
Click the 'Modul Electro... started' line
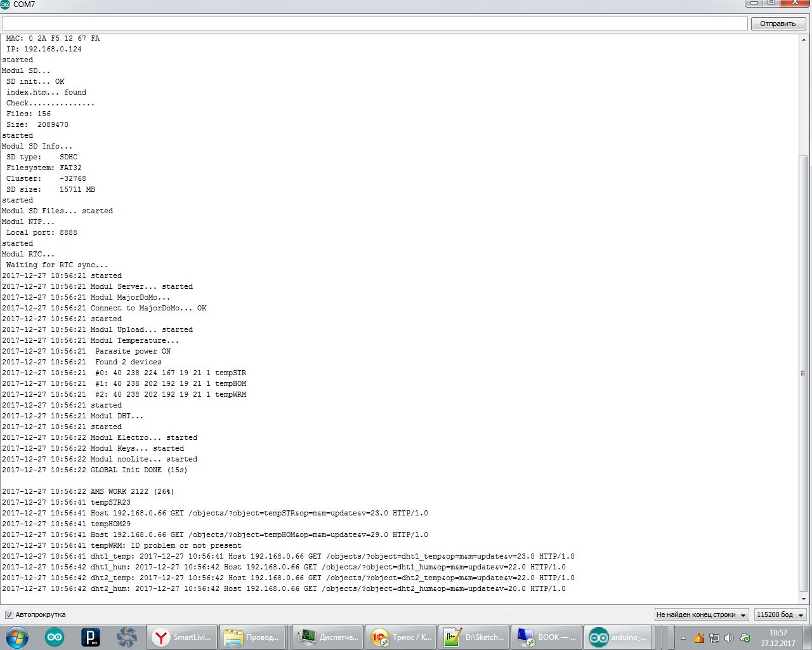point(100,437)
